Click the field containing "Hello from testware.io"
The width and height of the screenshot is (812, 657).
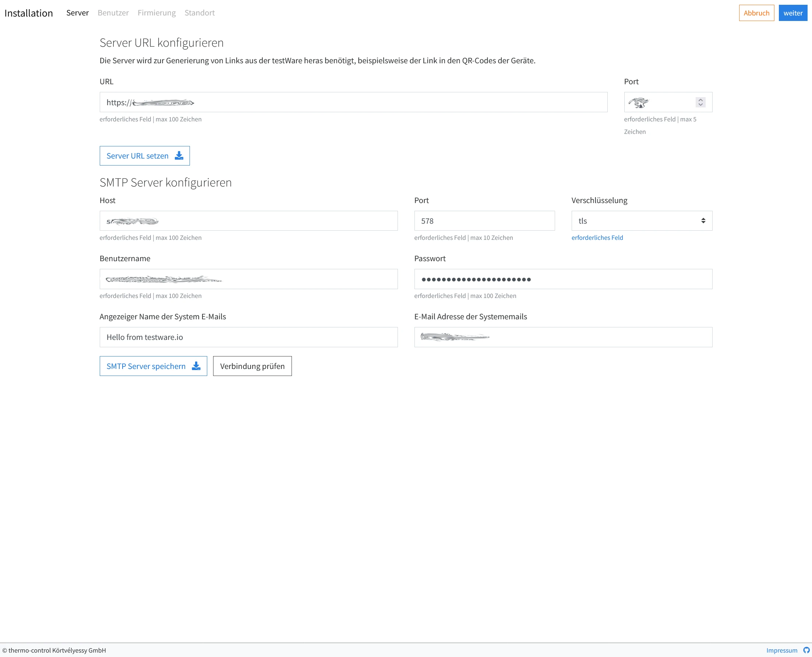[x=248, y=337]
